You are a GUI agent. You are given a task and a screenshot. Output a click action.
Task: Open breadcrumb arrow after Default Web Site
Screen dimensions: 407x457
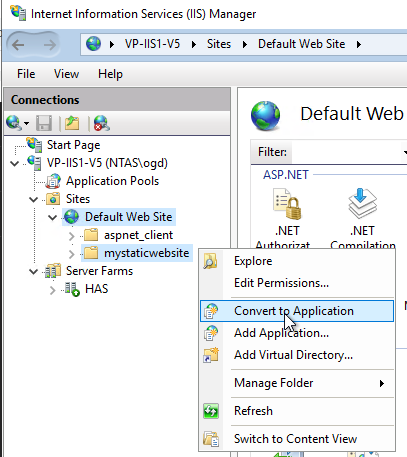coord(359,44)
